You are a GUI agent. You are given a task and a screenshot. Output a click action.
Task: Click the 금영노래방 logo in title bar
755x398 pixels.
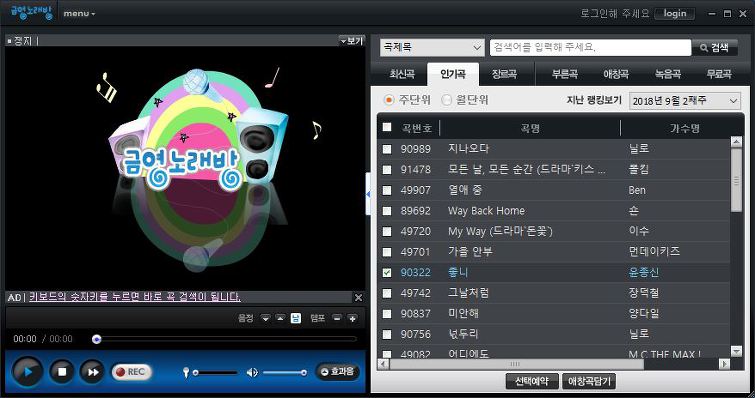point(31,13)
